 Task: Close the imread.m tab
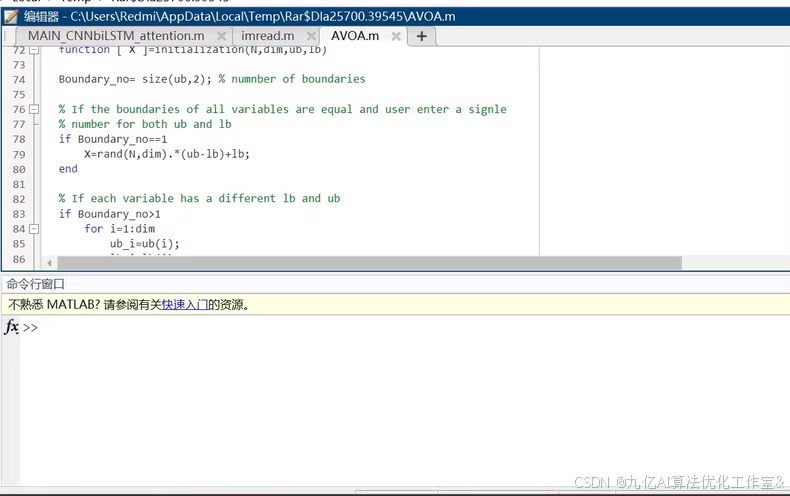tap(311, 36)
